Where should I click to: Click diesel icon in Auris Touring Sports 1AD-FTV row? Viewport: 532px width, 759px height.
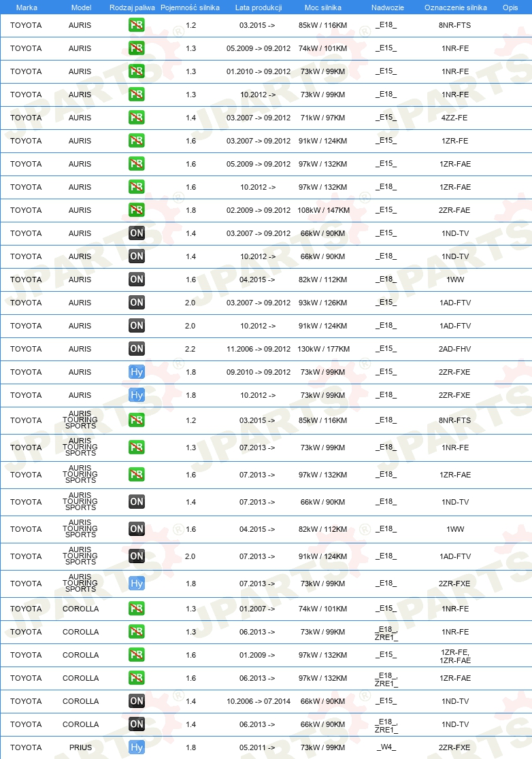(137, 556)
